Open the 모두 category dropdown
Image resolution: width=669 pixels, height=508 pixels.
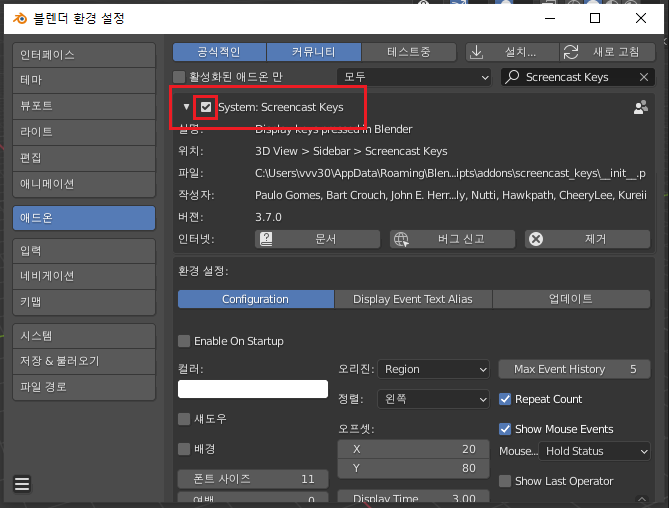(414, 77)
